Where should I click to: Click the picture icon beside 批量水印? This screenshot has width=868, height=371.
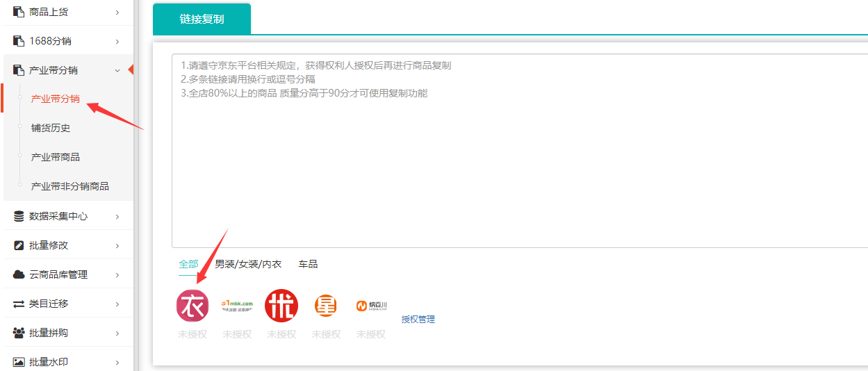19,362
